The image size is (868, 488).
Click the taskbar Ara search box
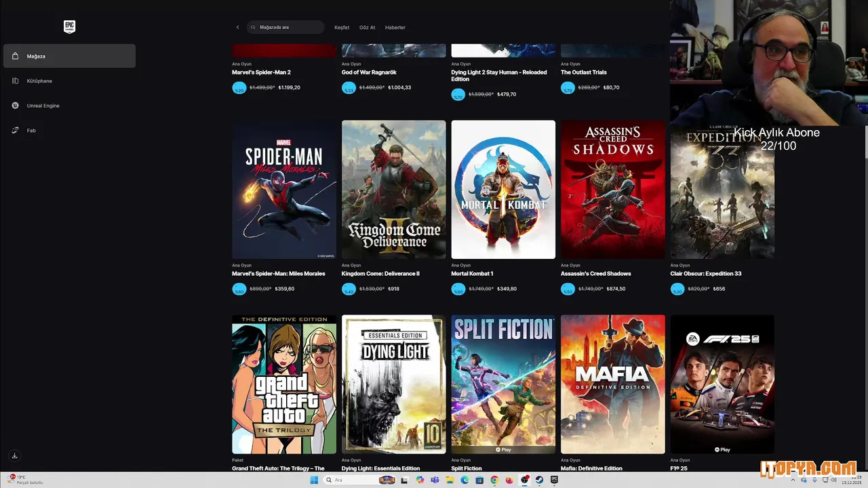[360, 480]
